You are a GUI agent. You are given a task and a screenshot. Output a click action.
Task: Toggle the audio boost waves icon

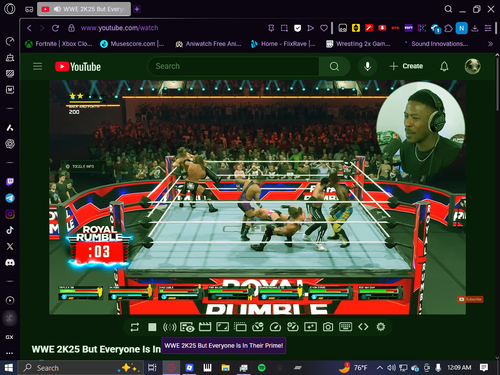click(x=169, y=327)
